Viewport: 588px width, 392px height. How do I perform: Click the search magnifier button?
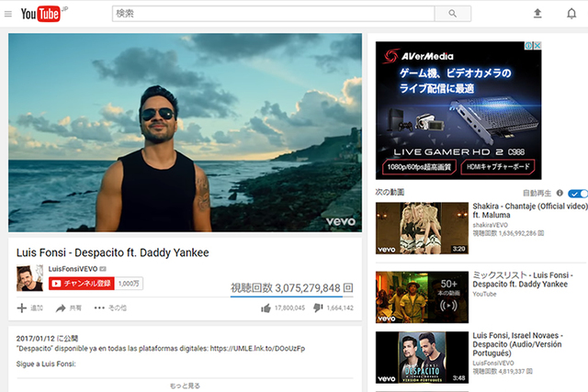pyautogui.click(x=453, y=14)
